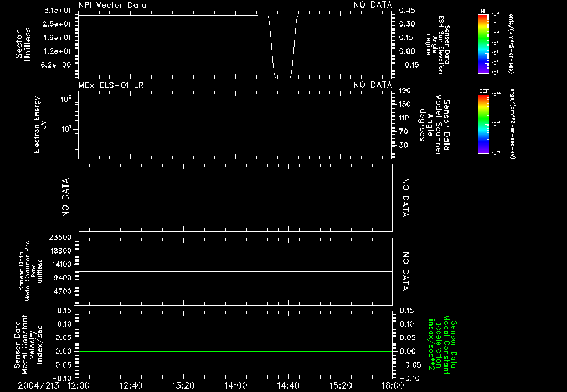Click the 'ESH Sun Elevation Angle' axis label

pos(437,44)
